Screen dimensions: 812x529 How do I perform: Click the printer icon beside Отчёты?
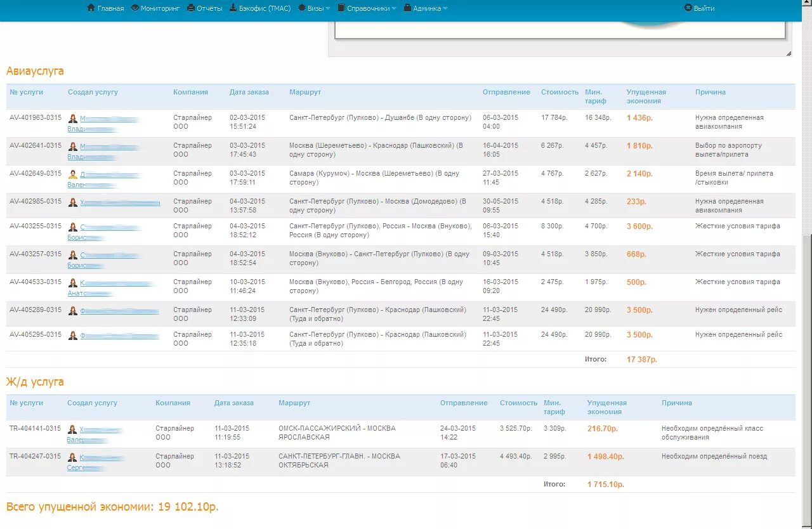pos(191,8)
